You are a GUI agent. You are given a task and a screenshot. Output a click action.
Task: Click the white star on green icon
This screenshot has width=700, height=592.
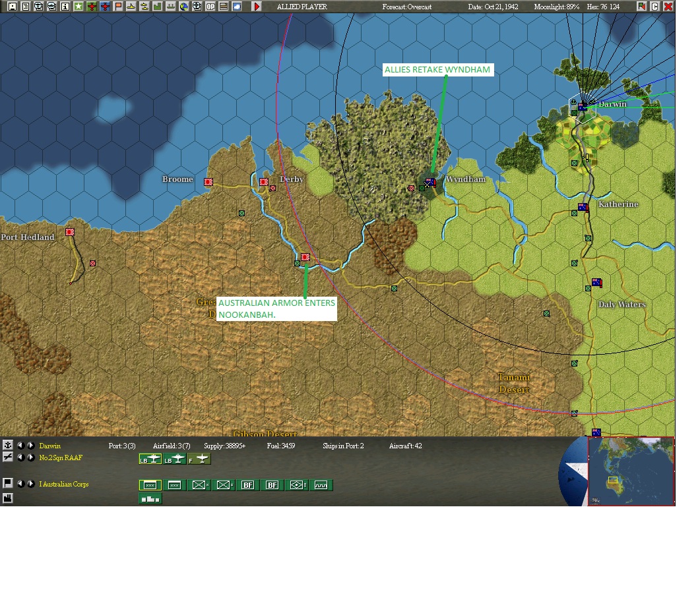[x=79, y=6]
